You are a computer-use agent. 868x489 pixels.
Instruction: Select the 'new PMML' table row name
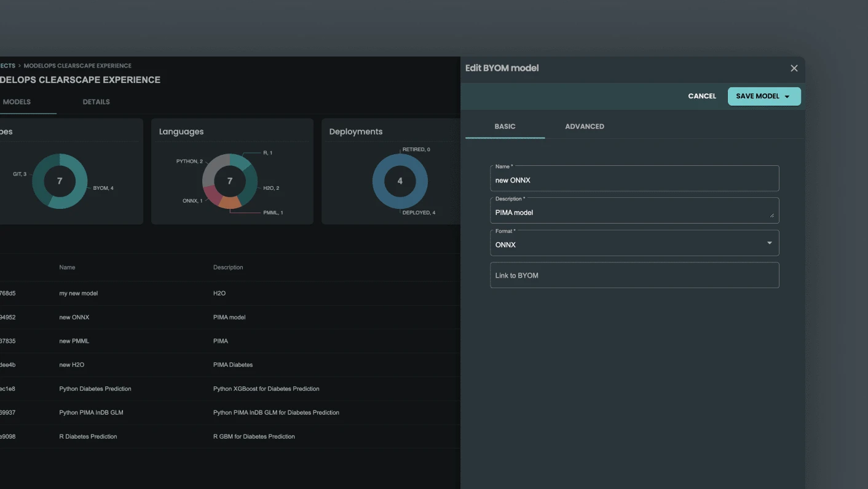74,341
